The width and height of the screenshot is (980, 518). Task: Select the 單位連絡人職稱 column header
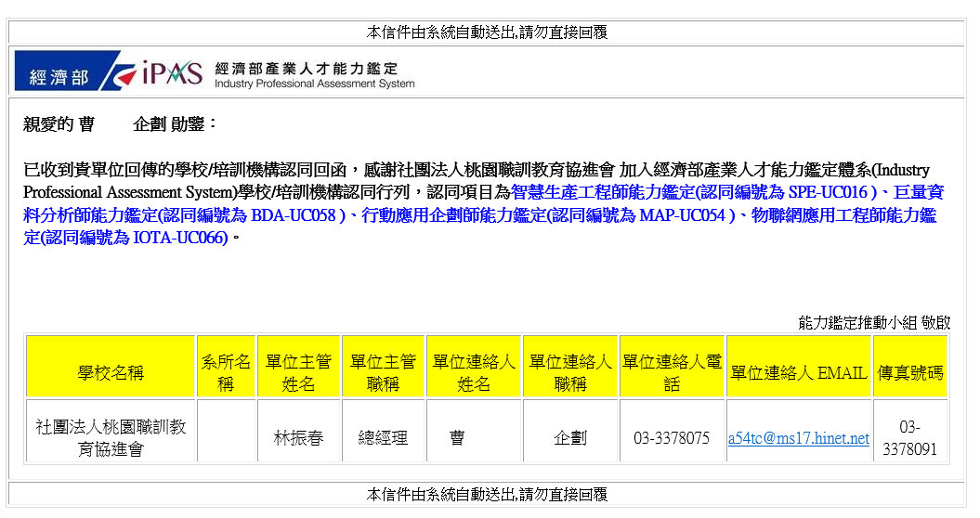570,367
